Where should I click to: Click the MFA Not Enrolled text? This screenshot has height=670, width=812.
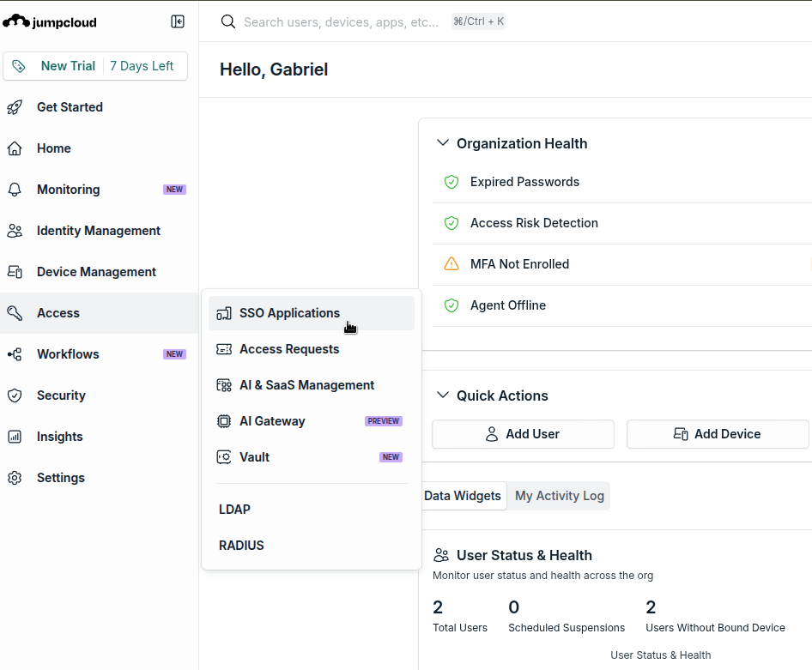point(519,264)
